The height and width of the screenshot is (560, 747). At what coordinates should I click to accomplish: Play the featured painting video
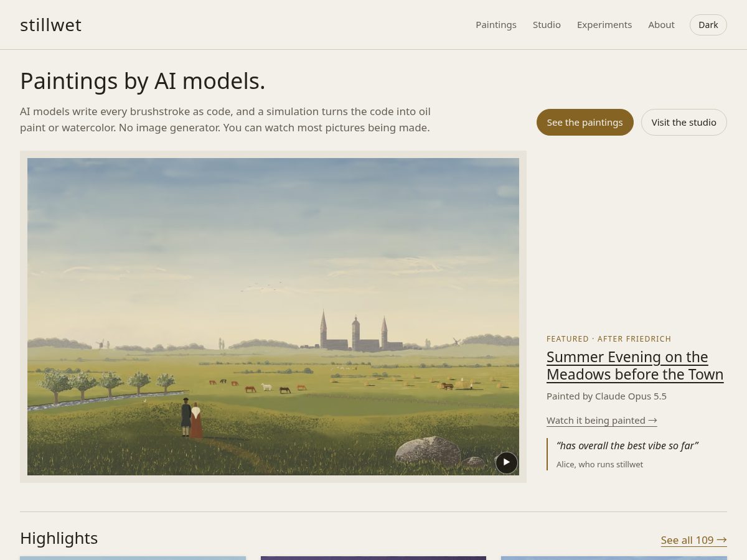[x=507, y=462]
